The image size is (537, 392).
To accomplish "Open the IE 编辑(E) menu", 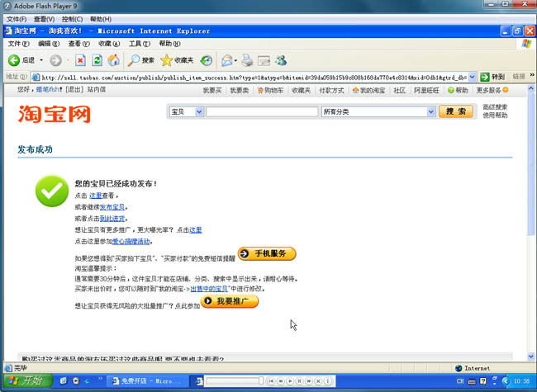I will (x=49, y=44).
